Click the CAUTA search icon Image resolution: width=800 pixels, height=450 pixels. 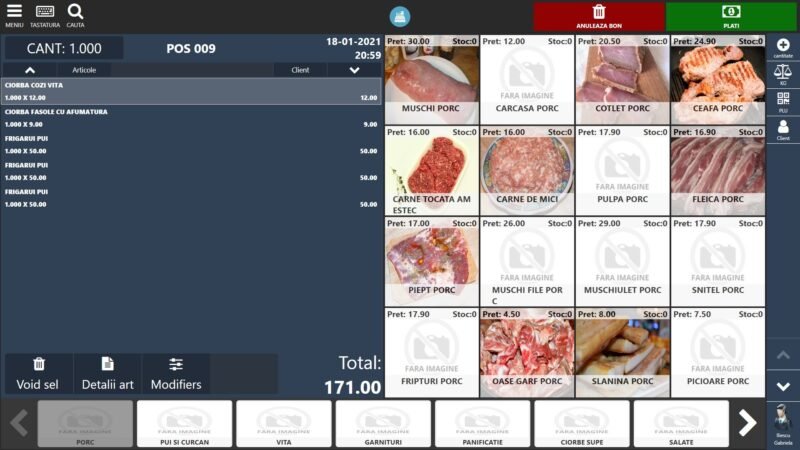click(75, 14)
